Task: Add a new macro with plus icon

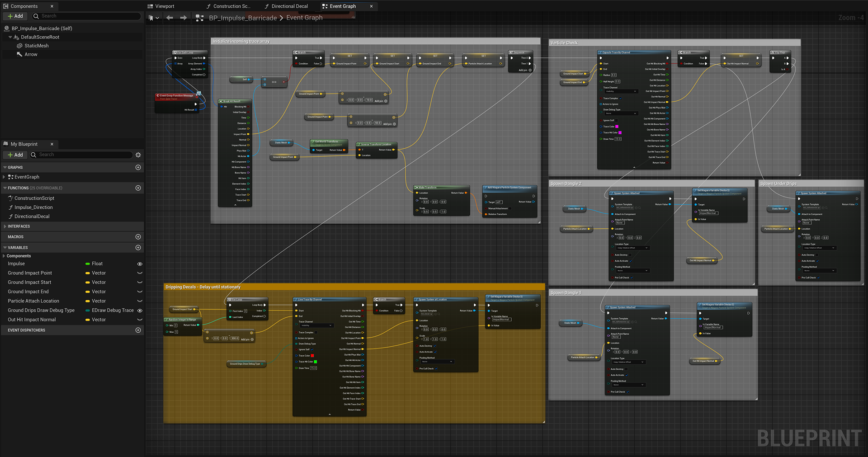Action: 138,237
